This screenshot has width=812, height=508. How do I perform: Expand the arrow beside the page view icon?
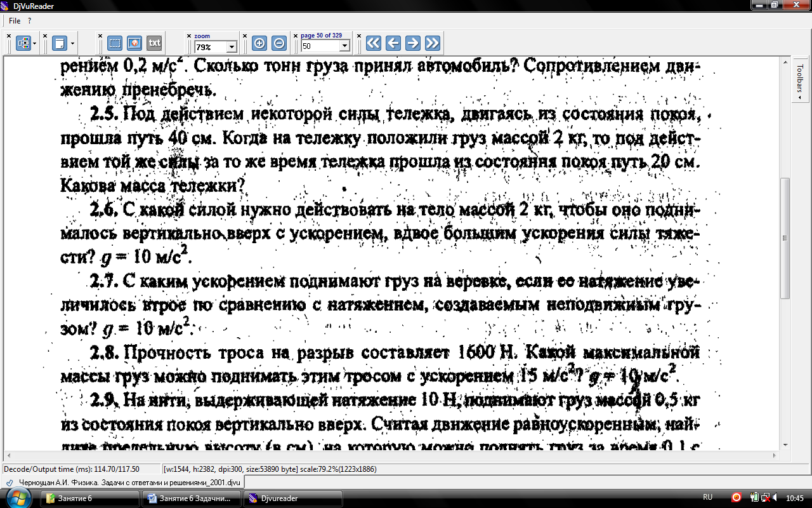coord(73,43)
